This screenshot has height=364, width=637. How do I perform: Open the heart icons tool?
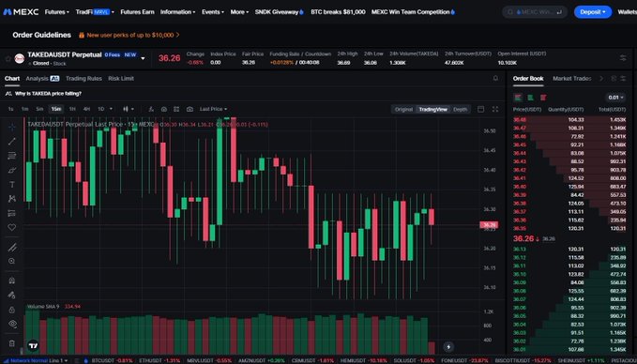12,227
